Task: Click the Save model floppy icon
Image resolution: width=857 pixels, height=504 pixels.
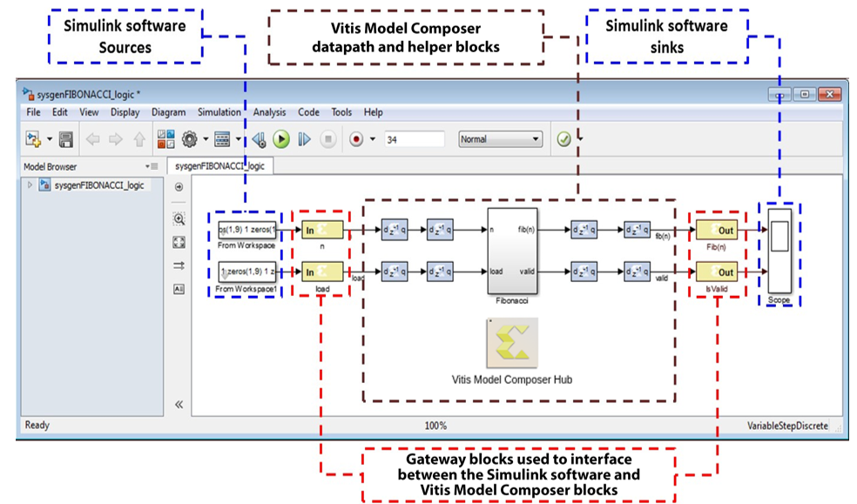Action: click(x=66, y=139)
